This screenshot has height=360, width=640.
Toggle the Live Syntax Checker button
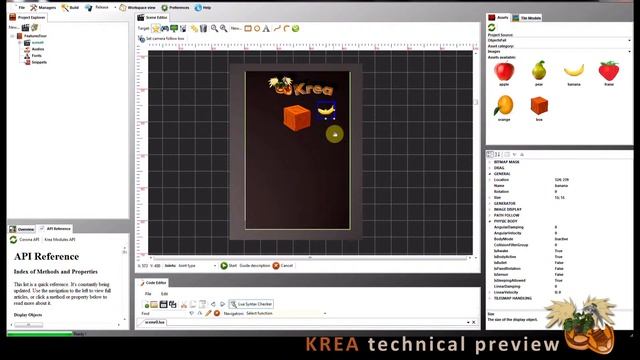pos(251,304)
